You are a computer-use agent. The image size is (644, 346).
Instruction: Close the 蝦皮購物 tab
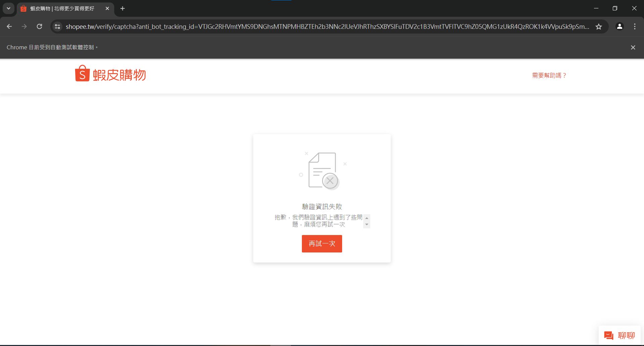coord(107,8)
